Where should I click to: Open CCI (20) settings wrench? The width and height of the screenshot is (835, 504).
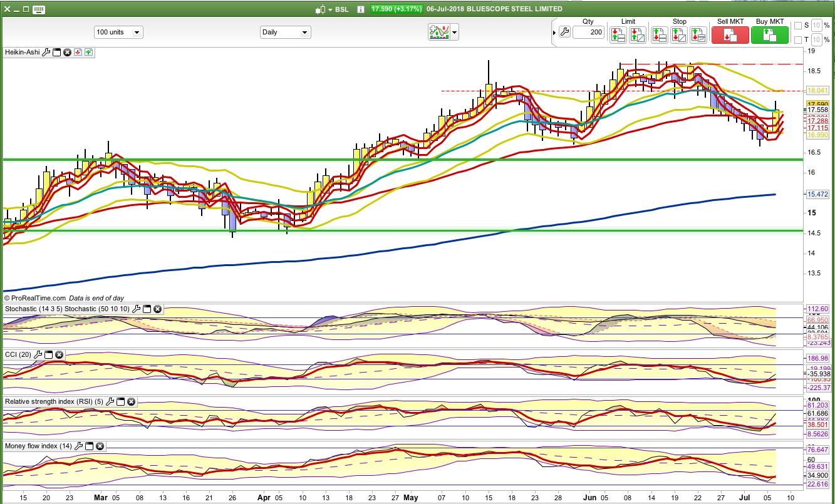click(38, 355)
